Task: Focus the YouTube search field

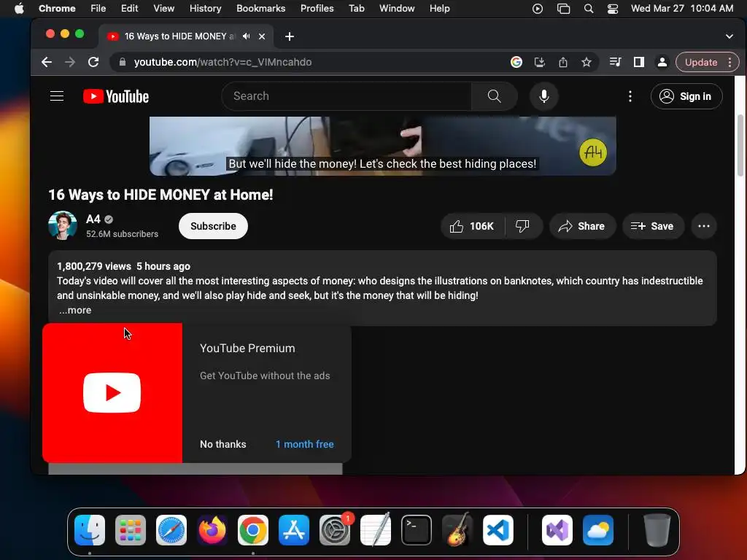Action: pos(347,96)
